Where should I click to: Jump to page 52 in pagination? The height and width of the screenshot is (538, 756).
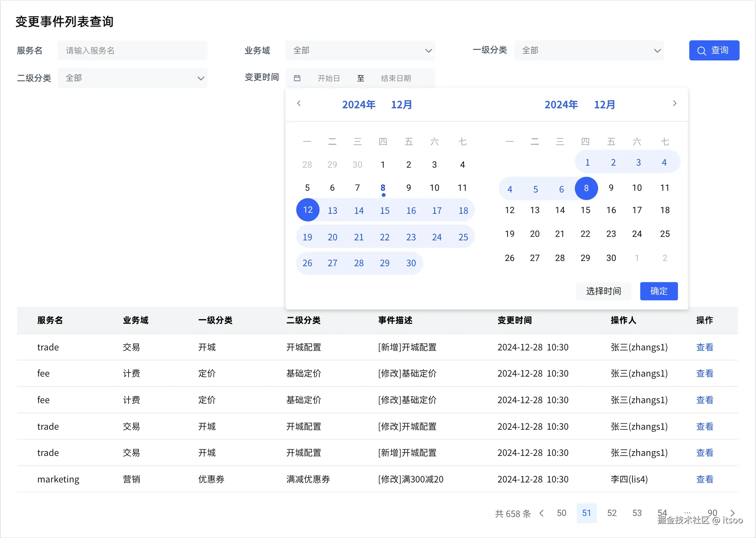[x=612, y=513]
